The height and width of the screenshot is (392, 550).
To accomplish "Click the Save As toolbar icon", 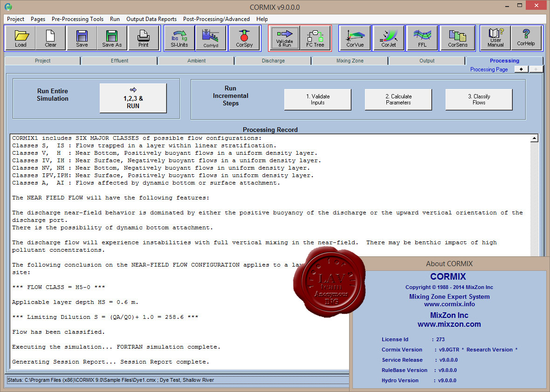I will pos(112,38).
